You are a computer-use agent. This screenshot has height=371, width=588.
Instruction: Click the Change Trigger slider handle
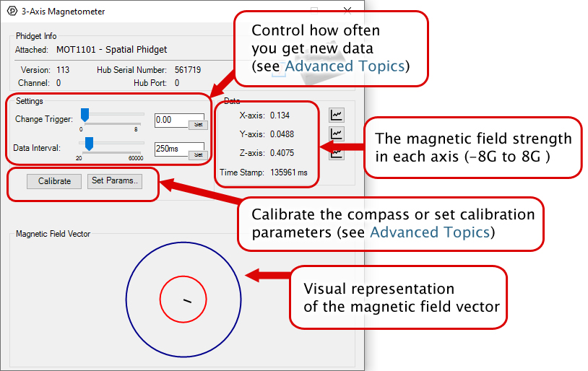(x=85, y=115)
